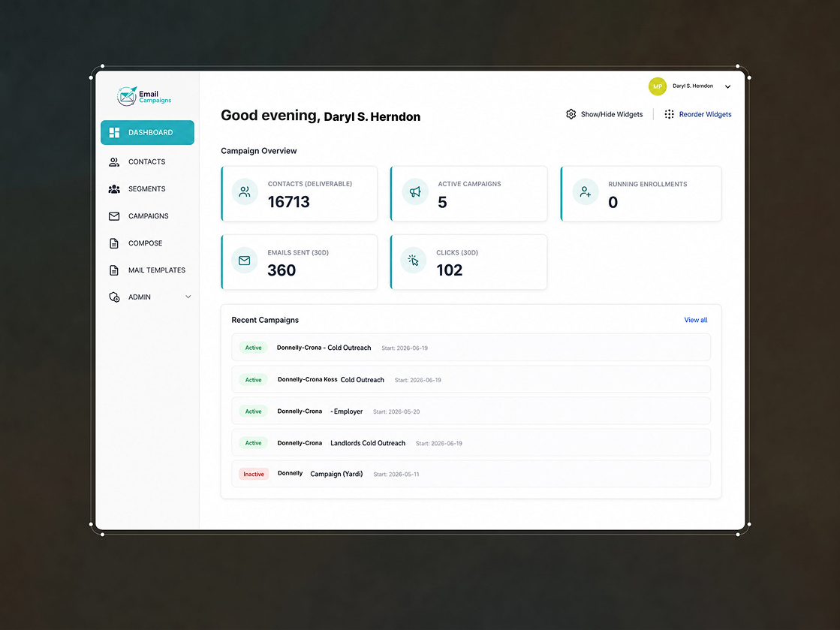Viewport: 840px width, 630px height.
Task: Click the Campaign Overview heading
Action: pyautogui.click(x=259, y=151)
